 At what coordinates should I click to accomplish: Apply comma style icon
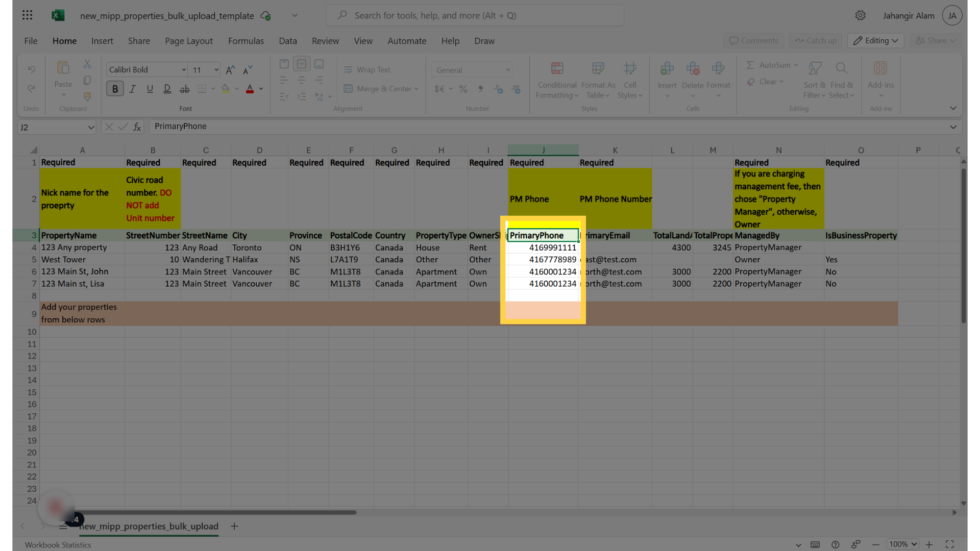(480, 89)
